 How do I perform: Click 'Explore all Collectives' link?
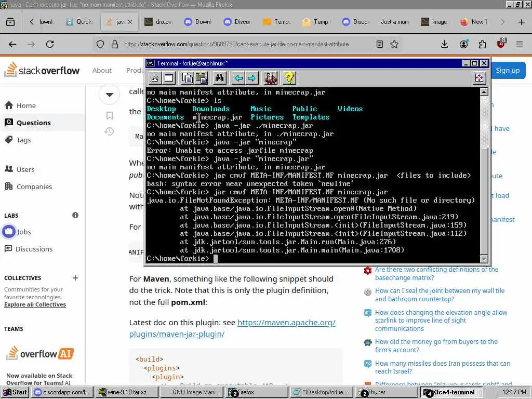[35, 304]
